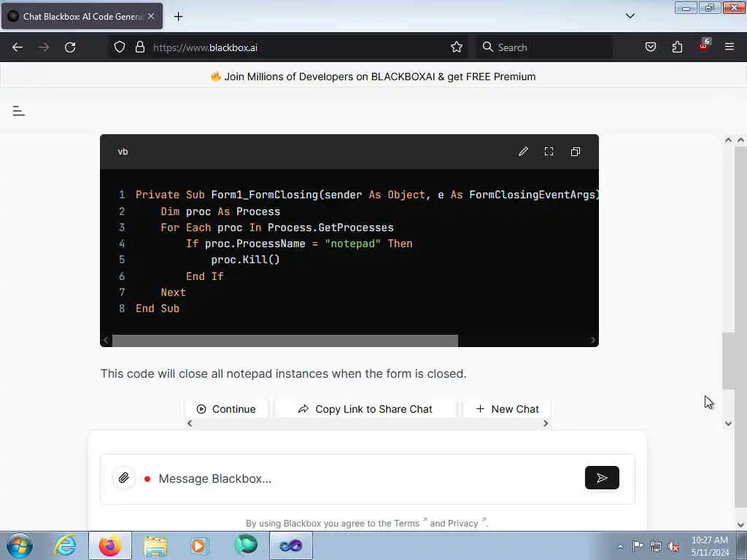Show hidden system tray icons
This screenshot has width=747, height=560.
(620, 546)
